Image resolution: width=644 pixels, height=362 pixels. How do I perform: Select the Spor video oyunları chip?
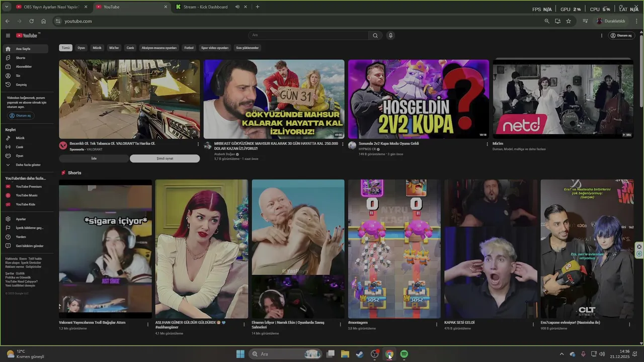pyautogui.click(x=215, y=48)
